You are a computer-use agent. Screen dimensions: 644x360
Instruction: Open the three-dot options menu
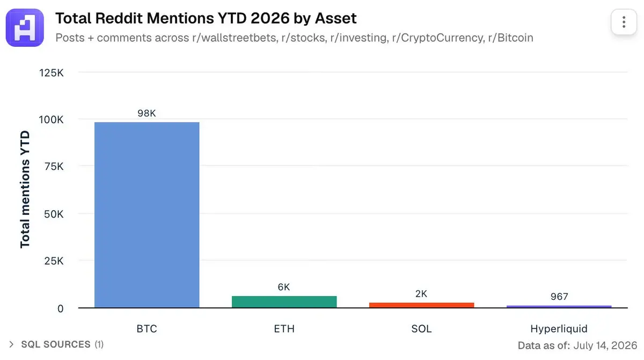[x=624, y=23]
